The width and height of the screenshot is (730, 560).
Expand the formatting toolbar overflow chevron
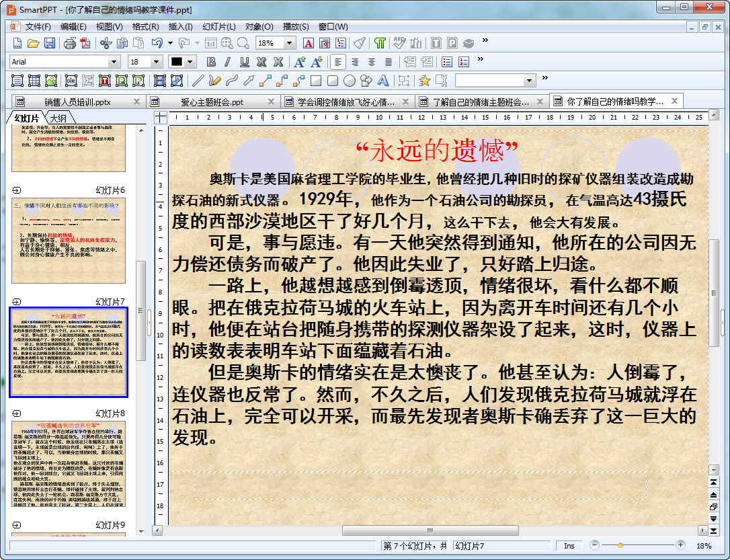pyautogui.click(x=481, y=59)
